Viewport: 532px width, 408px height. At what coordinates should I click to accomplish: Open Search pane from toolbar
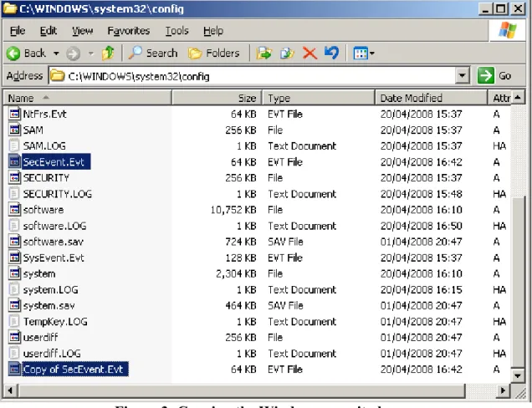(153, 54)
